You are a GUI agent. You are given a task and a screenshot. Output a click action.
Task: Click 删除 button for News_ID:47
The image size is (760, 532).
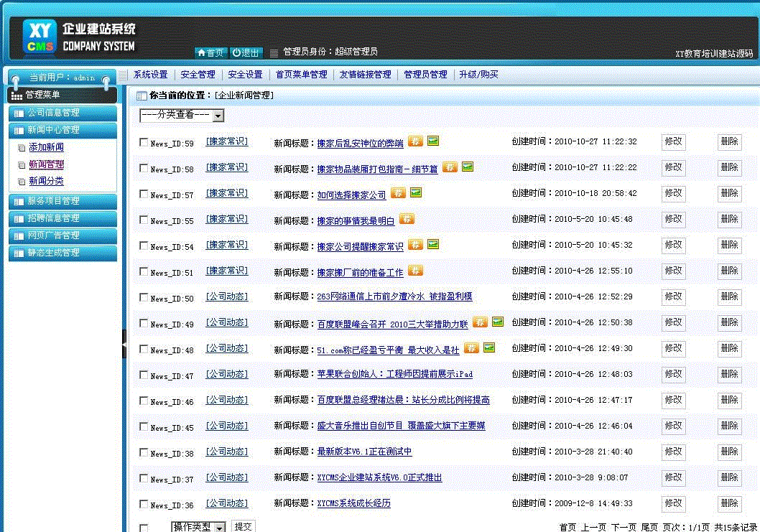coord(729,375)
